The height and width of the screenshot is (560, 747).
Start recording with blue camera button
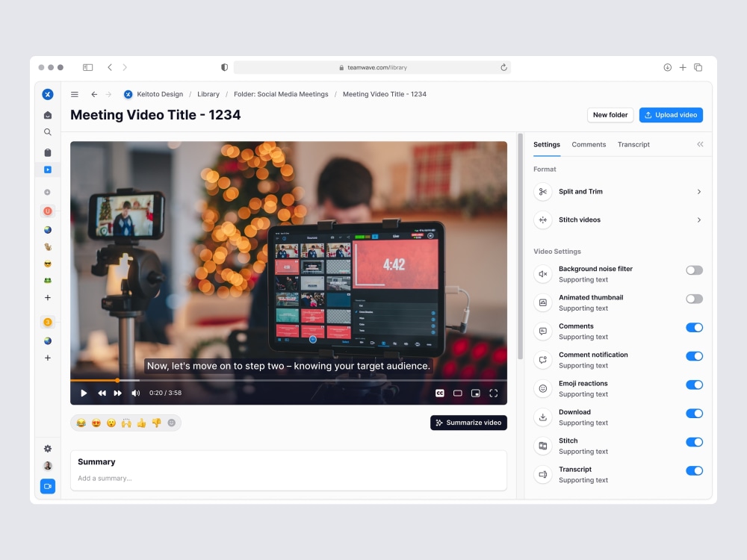[x=48, y=486]
